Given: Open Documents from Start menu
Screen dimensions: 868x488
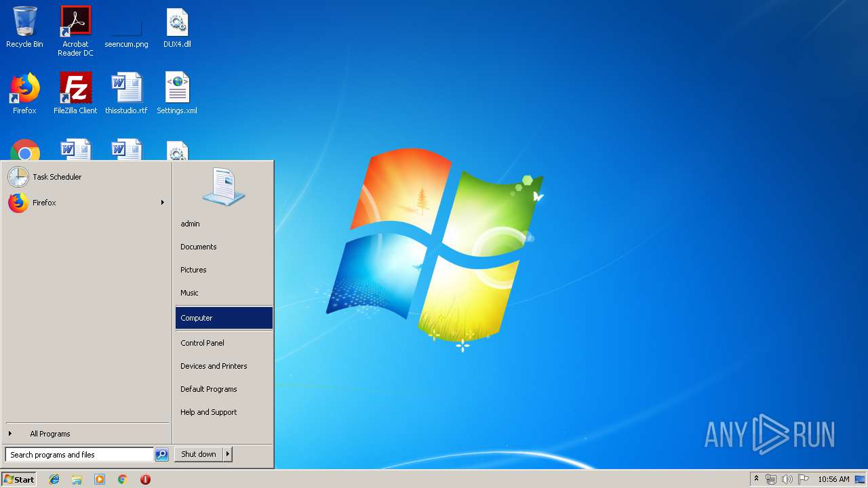Looking at the screenshot, I should 224,247.
